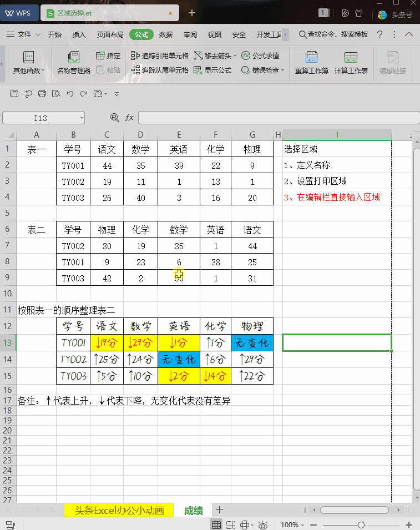Select the 成绩 sheet tab

pos(193,511)
